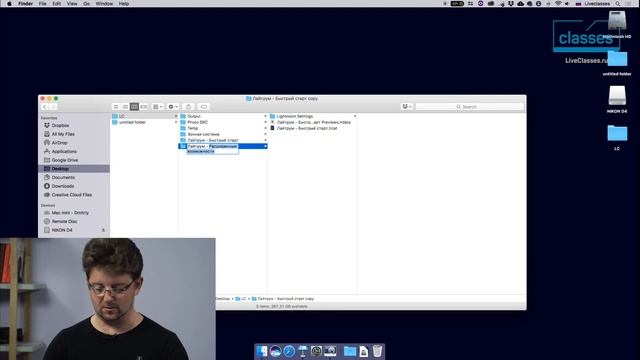Click Desktop in the path bar
The width and height of the screenshot is (640, 360).
pos(223,299)
